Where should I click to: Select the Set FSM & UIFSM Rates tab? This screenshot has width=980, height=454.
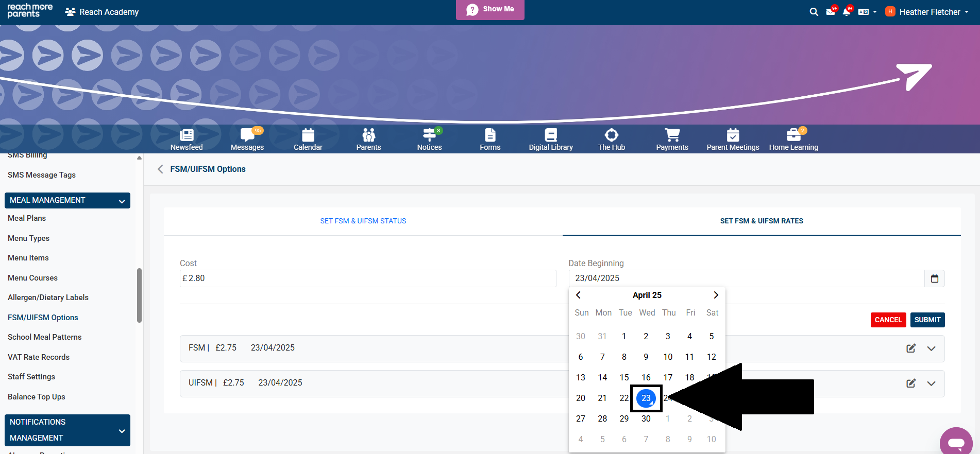tap(761, 221)
